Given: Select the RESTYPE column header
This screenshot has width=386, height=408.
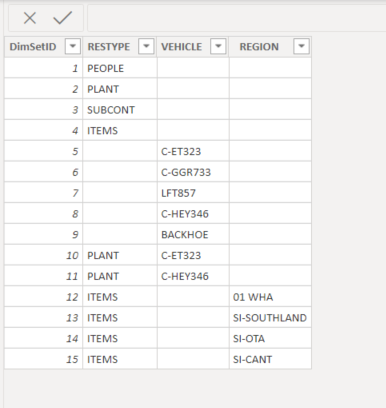Looking at the screenshot, I should pos(109,47).
